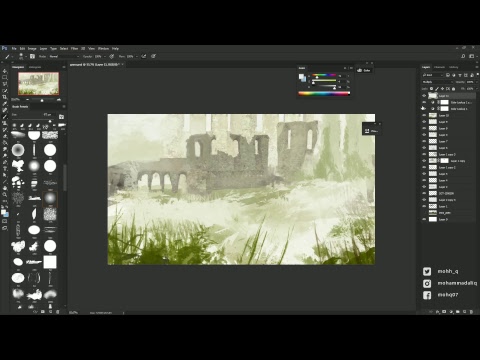Open the File menu

point(14,49)
